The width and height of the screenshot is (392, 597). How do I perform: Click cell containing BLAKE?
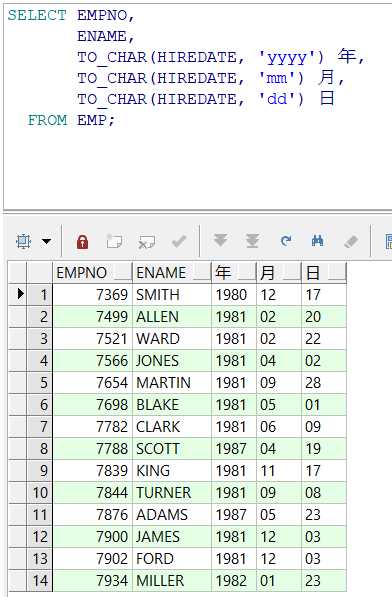pos(172,405)
